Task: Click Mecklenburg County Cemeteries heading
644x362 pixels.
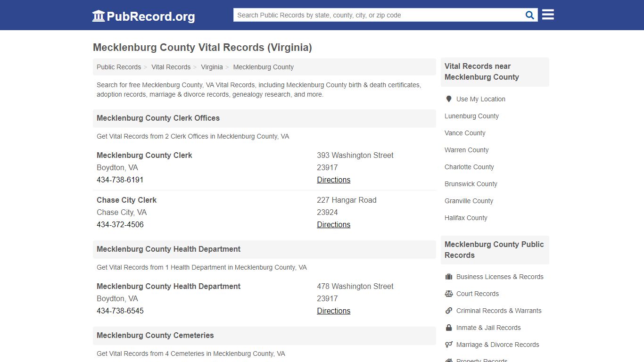Action: tap(155, 335)
